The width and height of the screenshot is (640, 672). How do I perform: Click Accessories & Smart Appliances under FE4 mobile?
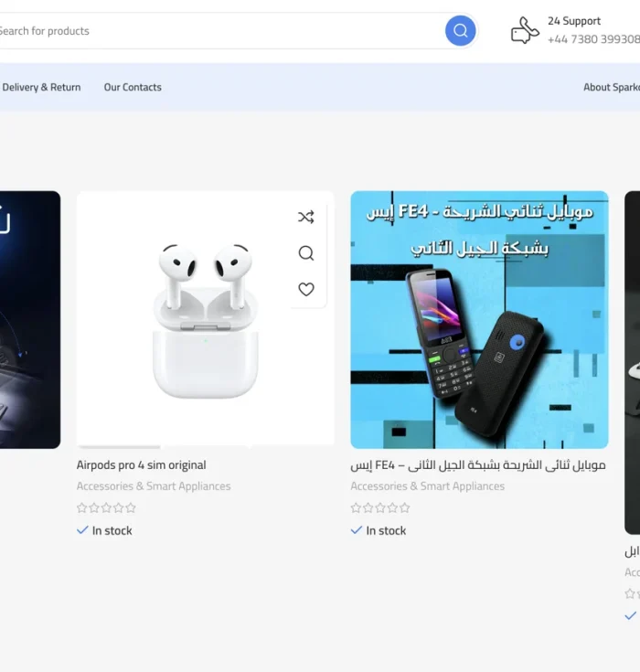427,486
